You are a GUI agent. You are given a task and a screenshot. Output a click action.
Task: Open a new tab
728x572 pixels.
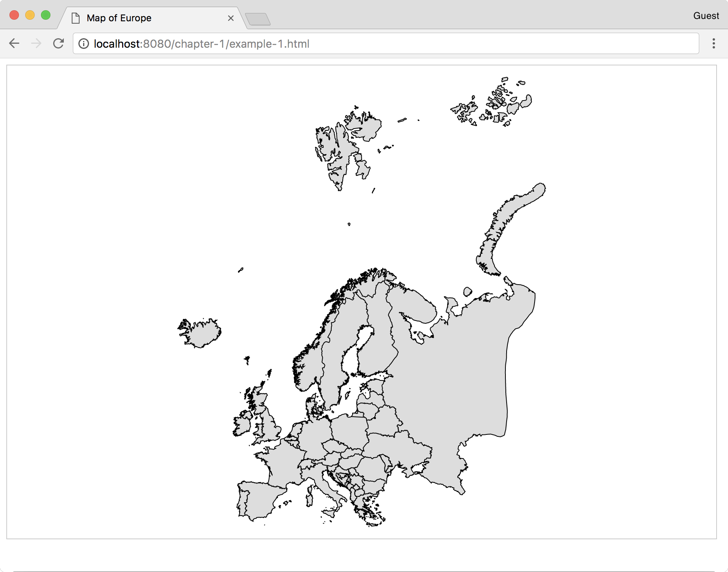click(x=258, y=19)
